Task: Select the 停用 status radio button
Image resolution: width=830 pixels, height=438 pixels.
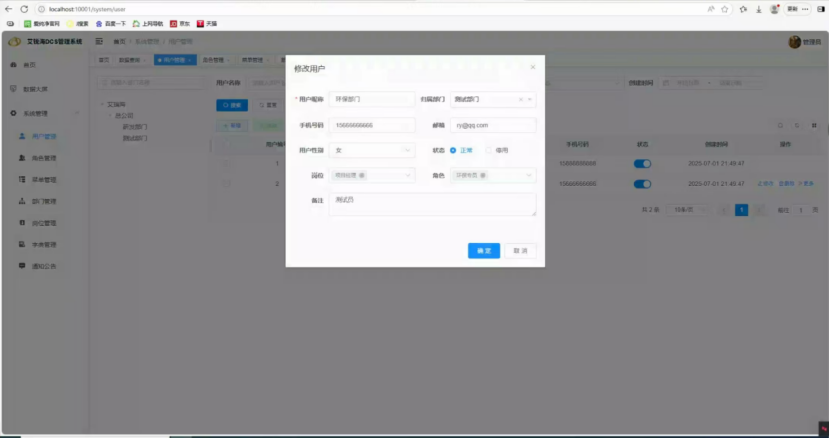Action: click(x=489, y=150)
